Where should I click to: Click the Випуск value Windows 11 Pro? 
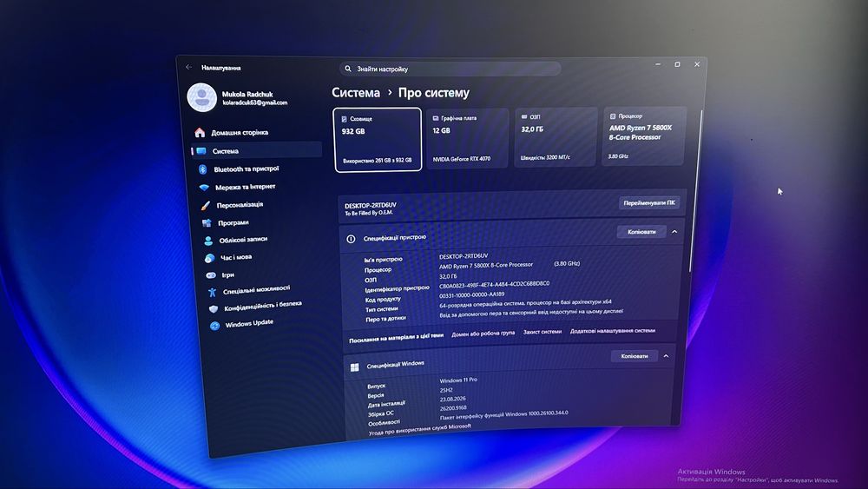point(458,380)
